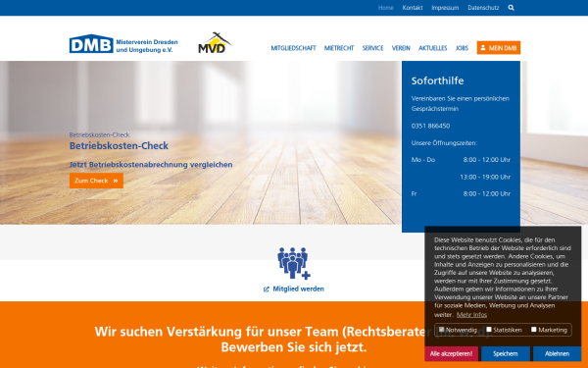This screenshot has height=368, width=588.
Task: Open the Service menu
Action: tap(372, 48)
